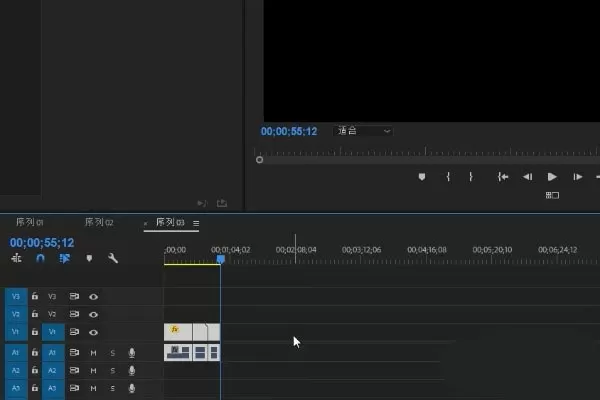Toggle lock on track V1

click(x=35, y=332)
